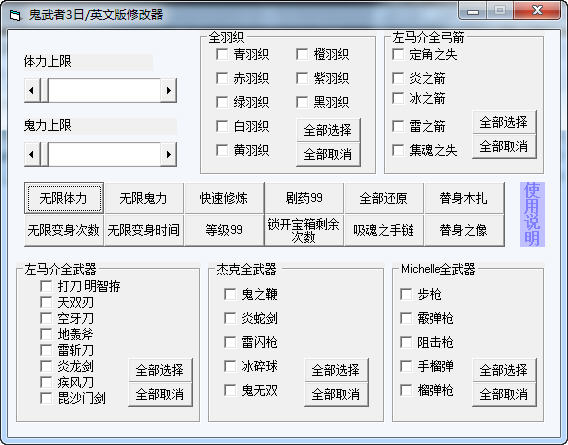This screenshot has height=445, width=568.
Task: Click left arrow of 体力上限 scrollbar
Action: [x=32, y=90]
